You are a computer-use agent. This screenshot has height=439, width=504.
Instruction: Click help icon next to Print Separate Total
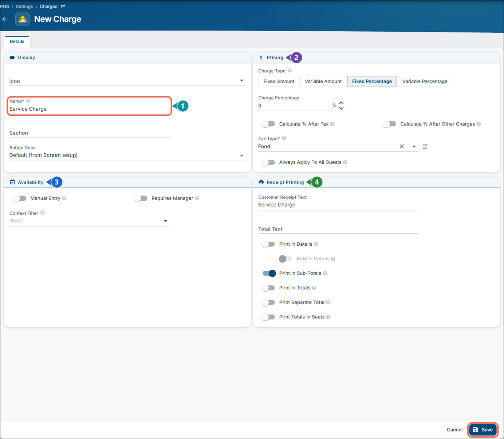[x=328, y=302]
